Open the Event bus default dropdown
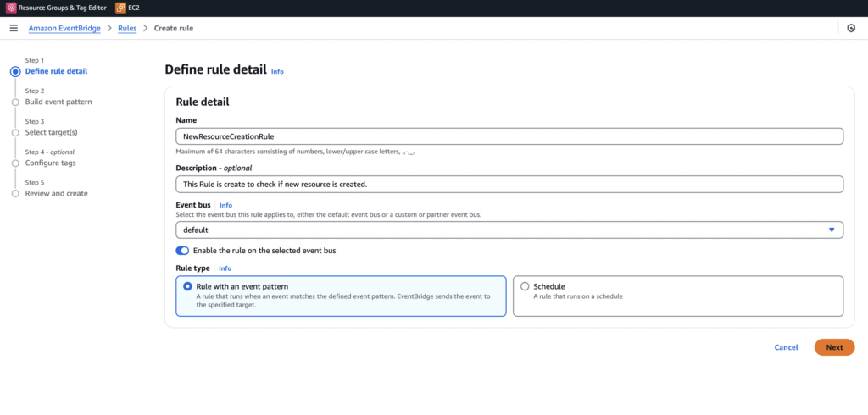Screen dimensions: 868x415 click(x=509, y=230)
